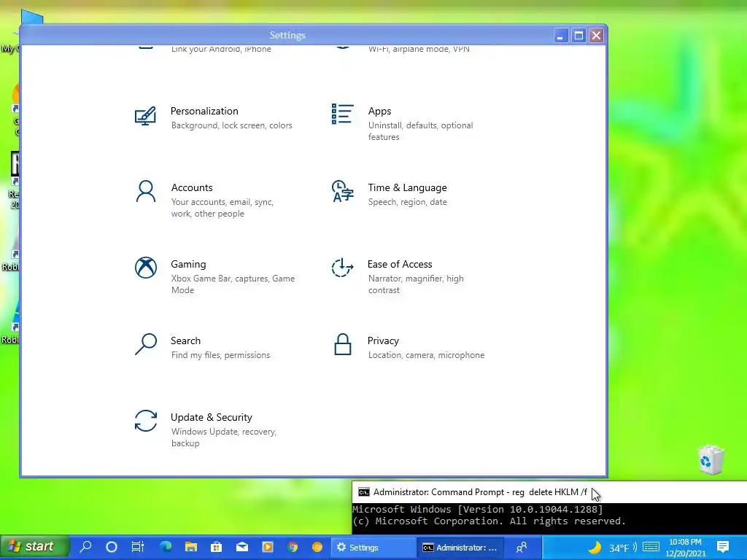
Task: Open the Personalization settings icon
Action: click(x=145, y=116)
